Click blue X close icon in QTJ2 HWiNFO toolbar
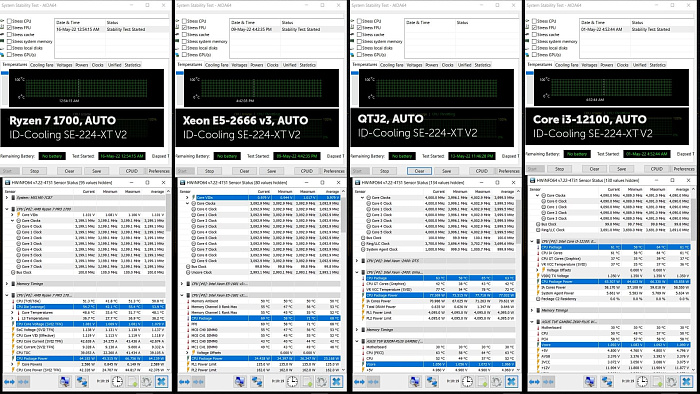The width and height of the screenshot is (700, 394). pyautogui.click(x=512, y=382)
